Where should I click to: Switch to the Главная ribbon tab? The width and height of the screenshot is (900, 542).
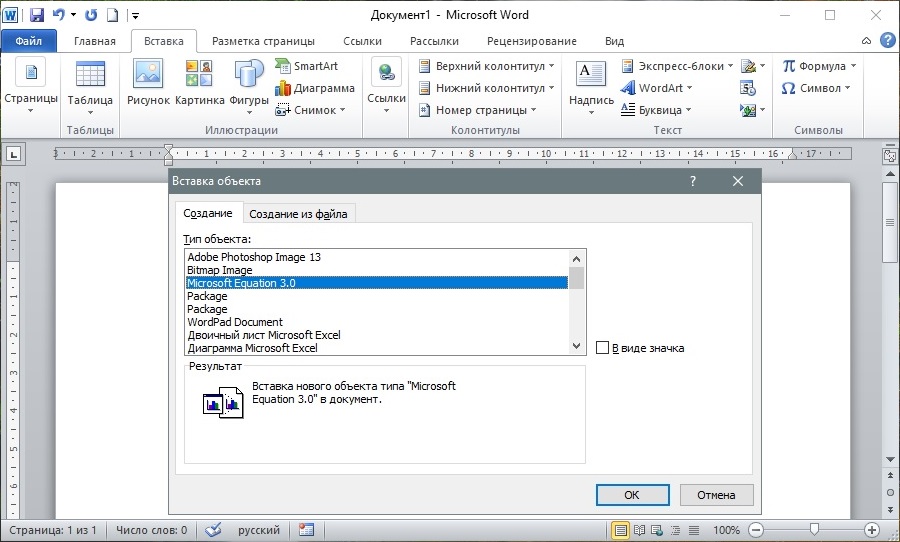95,41
